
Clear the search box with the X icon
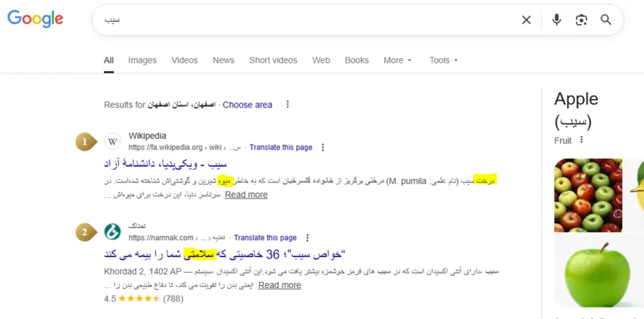pos(526,20)
